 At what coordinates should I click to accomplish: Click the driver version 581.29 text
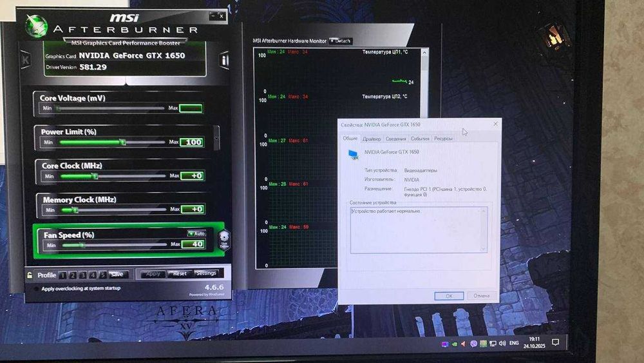(93, 67)
